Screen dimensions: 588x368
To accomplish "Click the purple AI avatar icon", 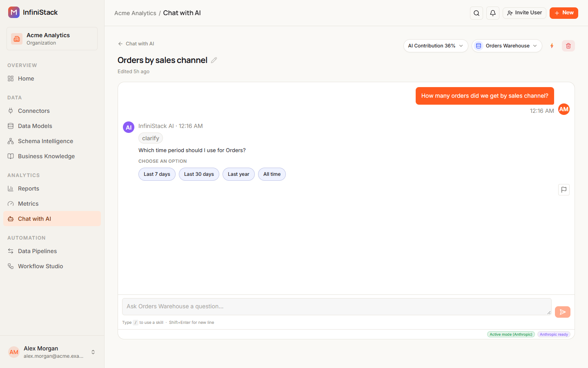I will coord(129,127).
